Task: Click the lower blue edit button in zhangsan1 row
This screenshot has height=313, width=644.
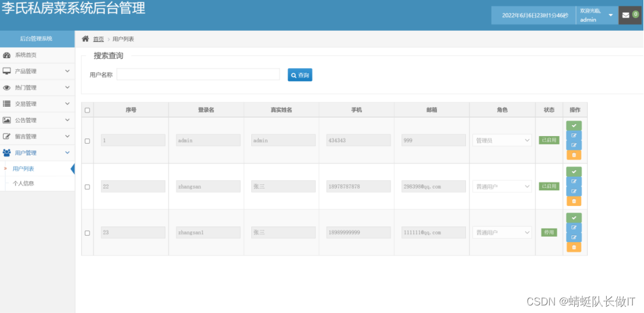Action: coord(574,237)
